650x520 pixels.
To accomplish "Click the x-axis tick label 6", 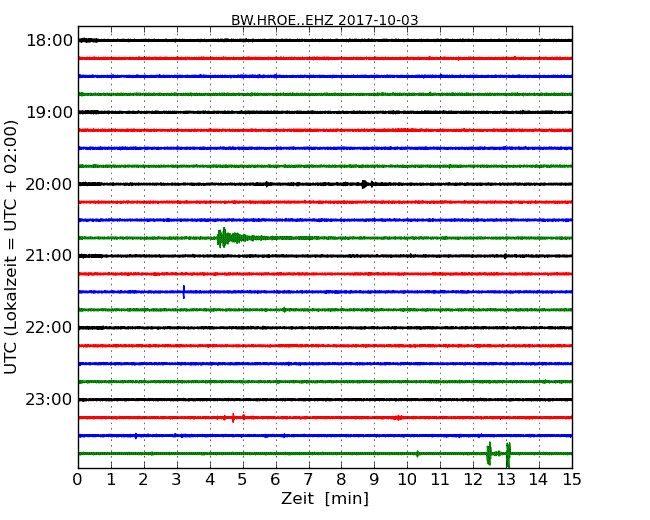I will coord(275,480).
